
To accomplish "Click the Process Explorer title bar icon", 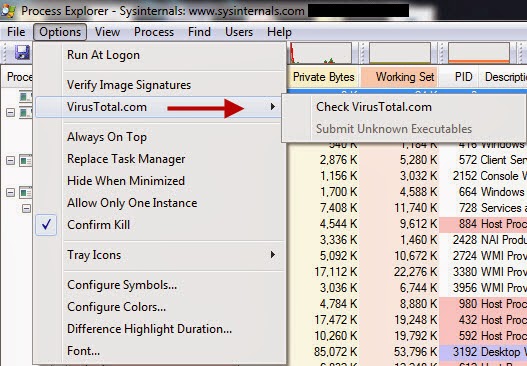I will 8,11.
